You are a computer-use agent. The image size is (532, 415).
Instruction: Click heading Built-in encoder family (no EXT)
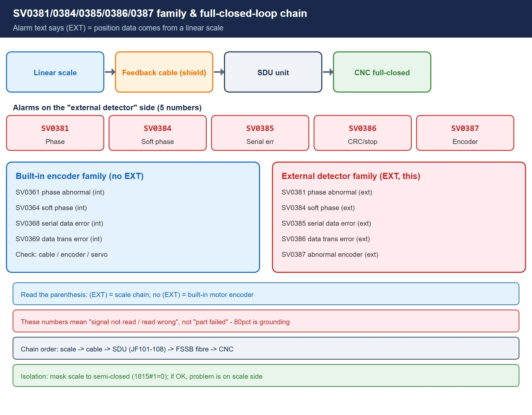point(80,176)
